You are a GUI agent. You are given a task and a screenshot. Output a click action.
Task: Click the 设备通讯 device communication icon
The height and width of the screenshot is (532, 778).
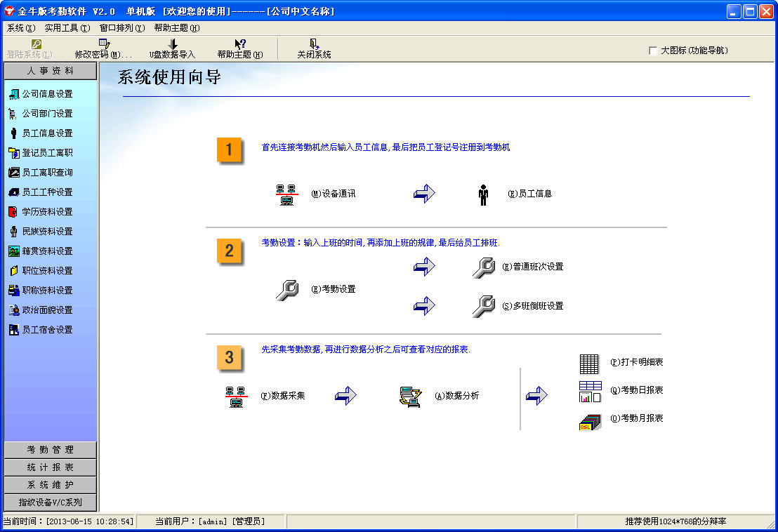(286, 194)
